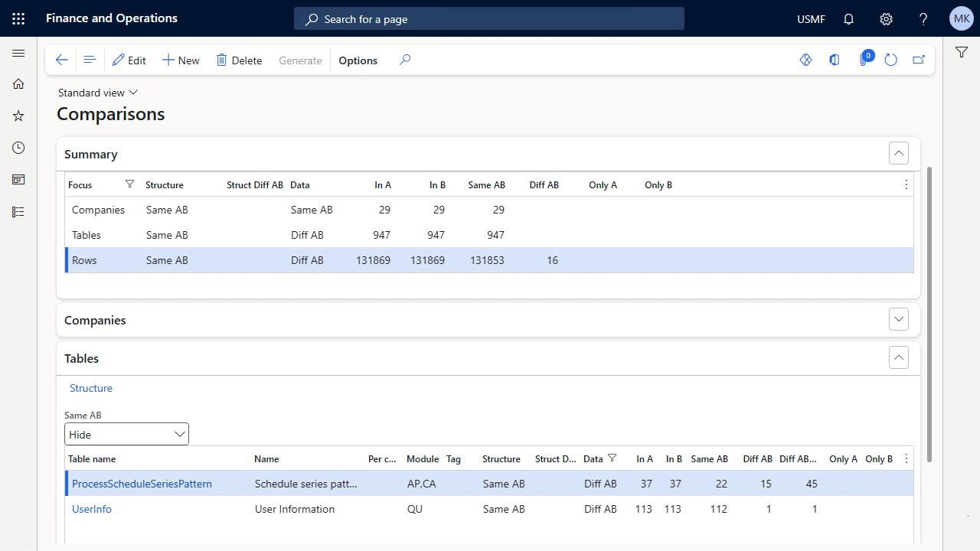Click the back arrow button
This screenshot has height=551, width=980.
[62, 60]
